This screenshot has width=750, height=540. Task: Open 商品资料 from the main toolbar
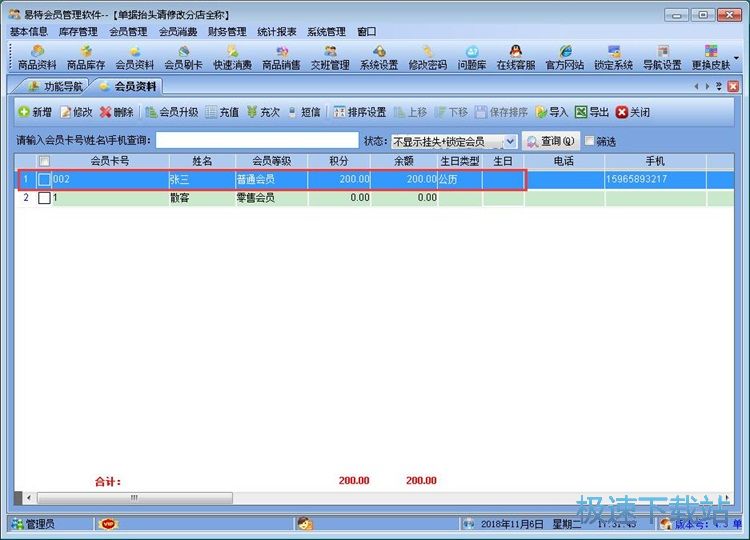tap(37, 57)
